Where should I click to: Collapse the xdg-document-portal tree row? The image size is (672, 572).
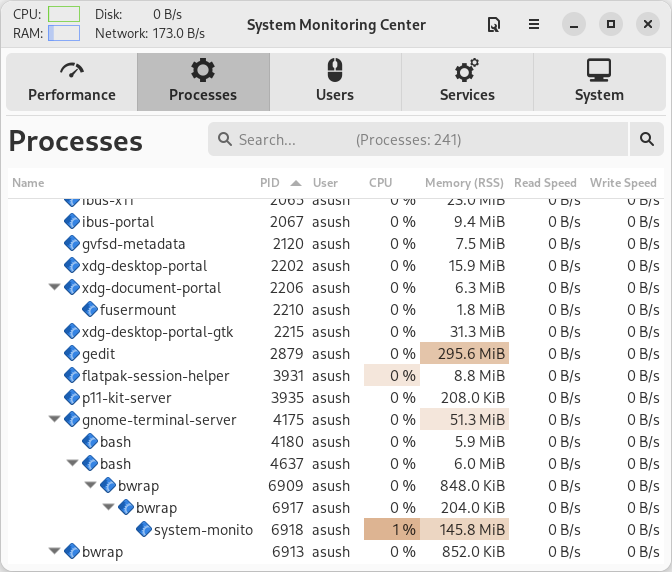click(x=54, y=288)
